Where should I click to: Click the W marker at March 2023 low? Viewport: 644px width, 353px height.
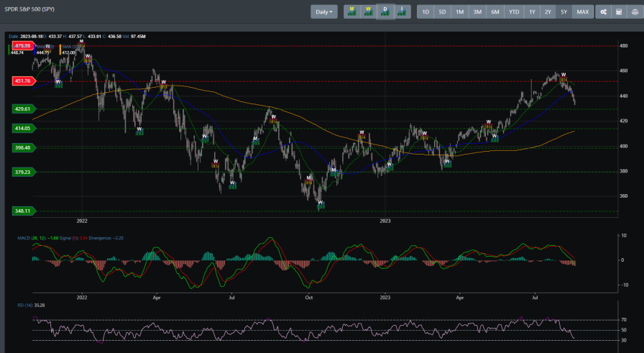point(447,162)
